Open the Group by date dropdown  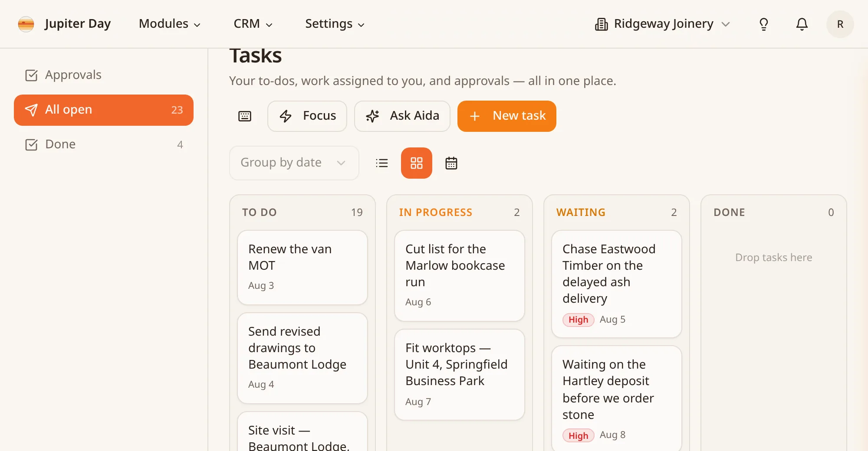point(294,163)
